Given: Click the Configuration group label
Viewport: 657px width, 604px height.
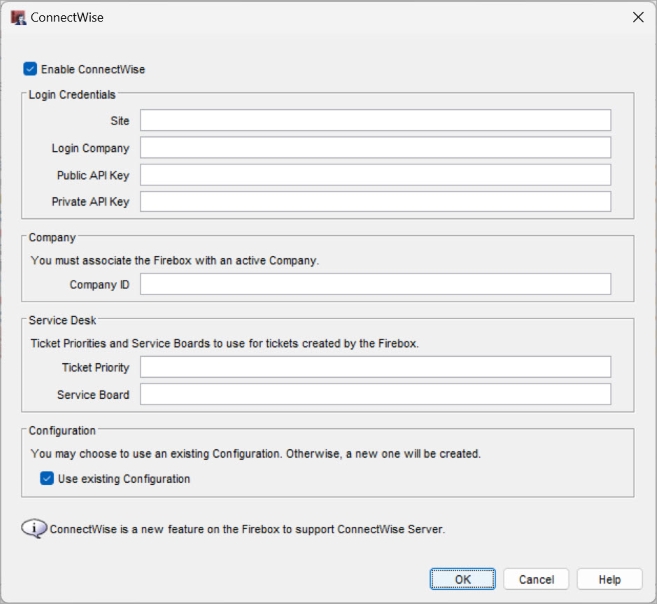Looking at the screenshot, I should coord(62,431).
